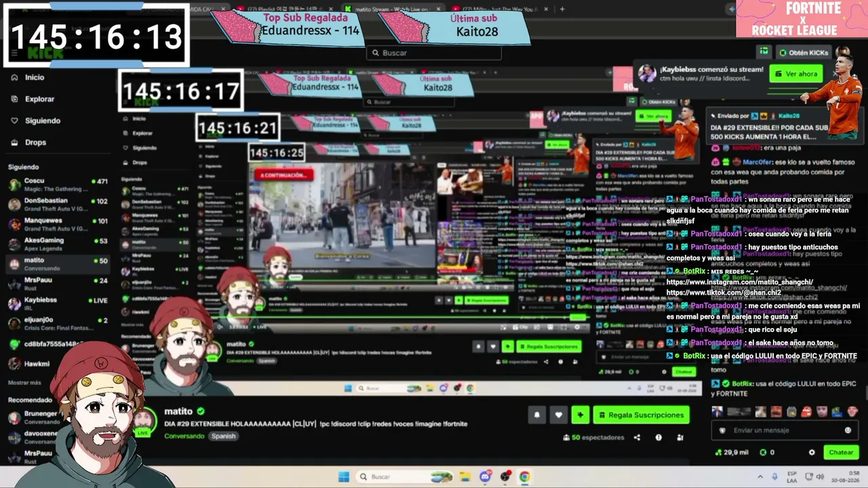Click the Regala Suscripciones button
The height and width of the screenshot is (488, 868).
pyautogui.click(x=641, y=415)
